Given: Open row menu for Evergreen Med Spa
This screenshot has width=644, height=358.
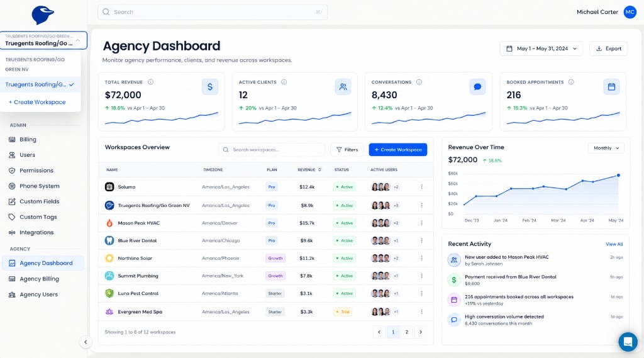Looking at the screenshot, I should click(x=421, y=311).
